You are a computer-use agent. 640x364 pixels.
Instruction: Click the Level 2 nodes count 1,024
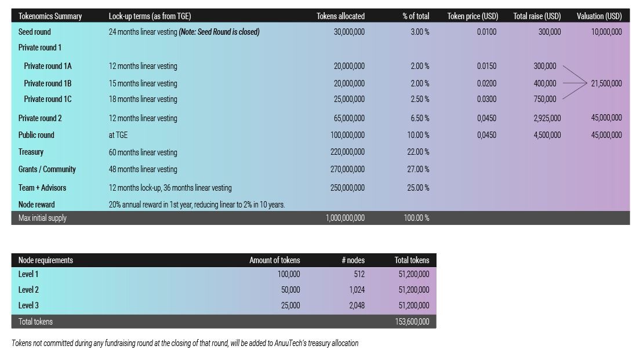click(x=357, y=290)
